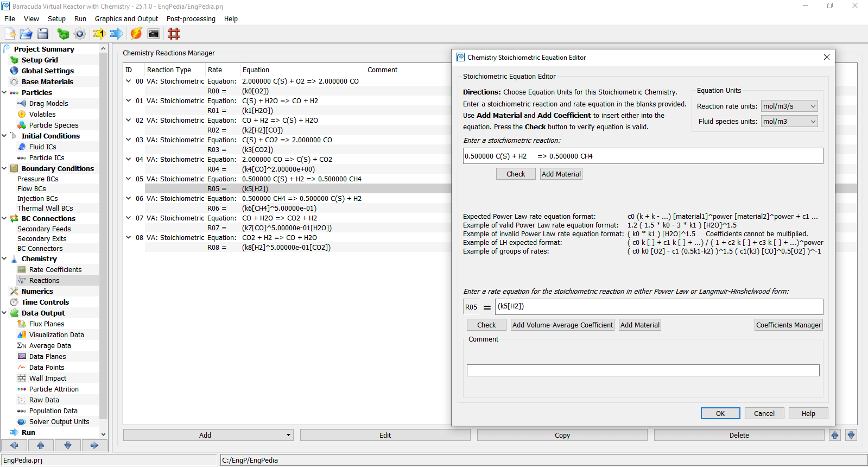Click the Save project floppy disk icon

[43, 34]
